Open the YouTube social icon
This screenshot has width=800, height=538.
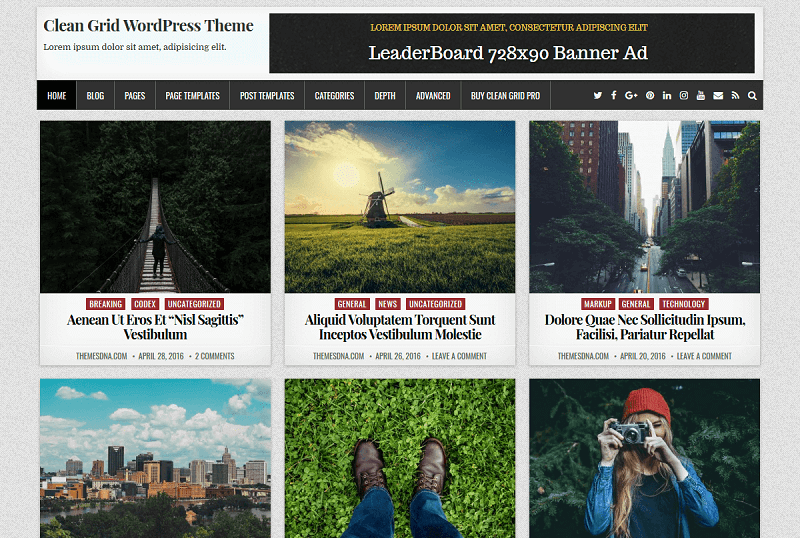click(701, 95)
